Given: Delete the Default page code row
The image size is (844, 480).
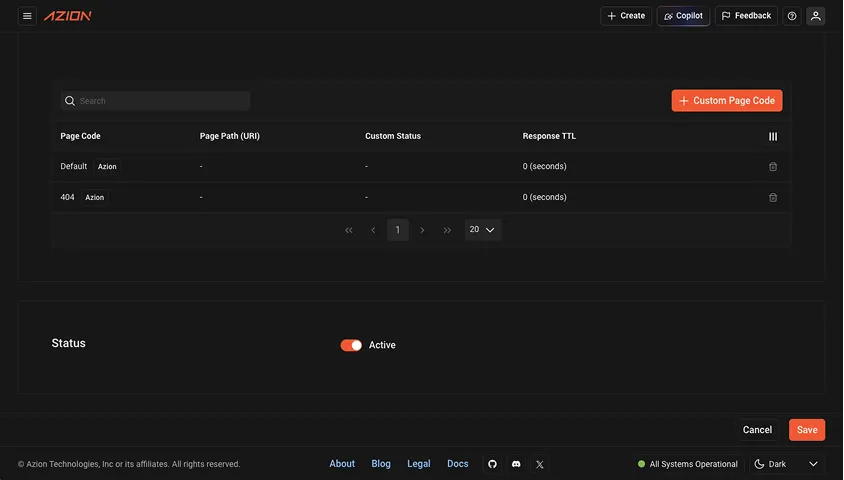Looking at the screenshot, I should point(773,167).
